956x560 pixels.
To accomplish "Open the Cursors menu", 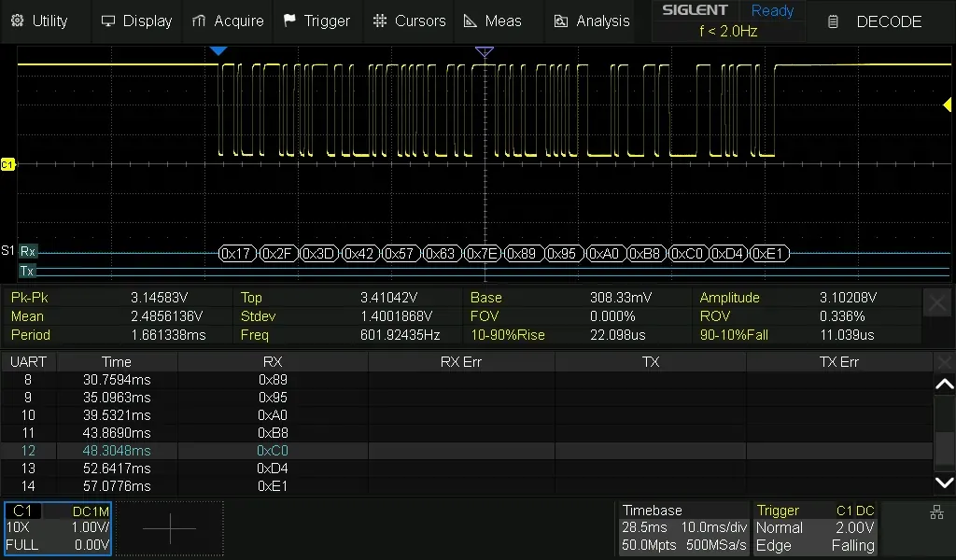I will tap(409, 21).
